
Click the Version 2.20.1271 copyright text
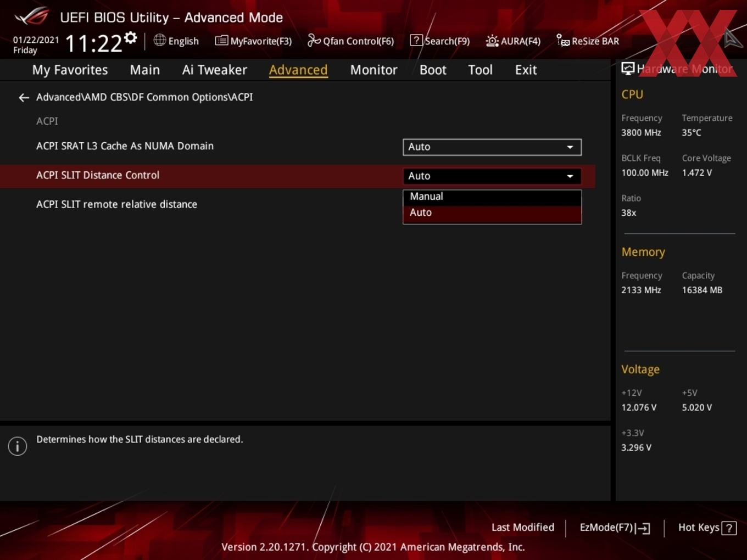tap(373, 547)
